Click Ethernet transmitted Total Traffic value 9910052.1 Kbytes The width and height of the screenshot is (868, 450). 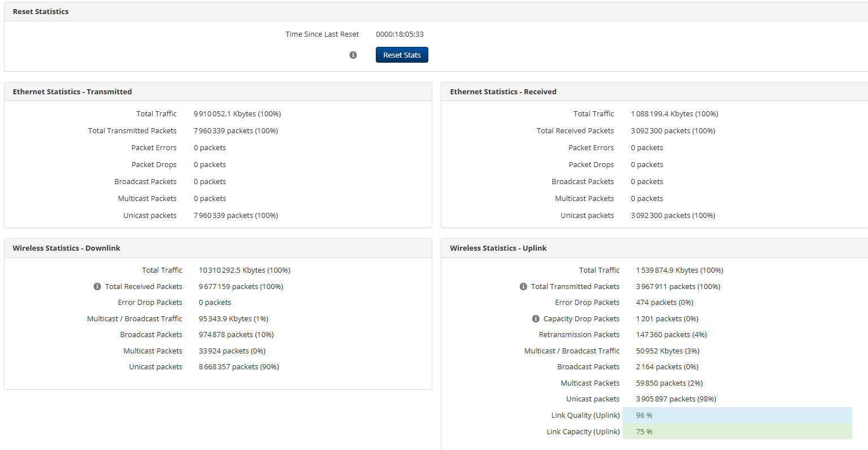(237, 113)
